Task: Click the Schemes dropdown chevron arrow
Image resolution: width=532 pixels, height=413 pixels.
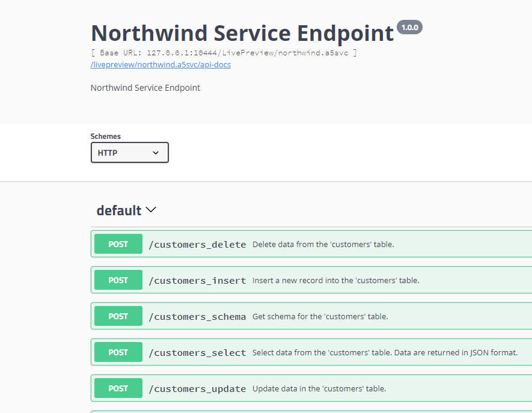Action: (156, 153)
